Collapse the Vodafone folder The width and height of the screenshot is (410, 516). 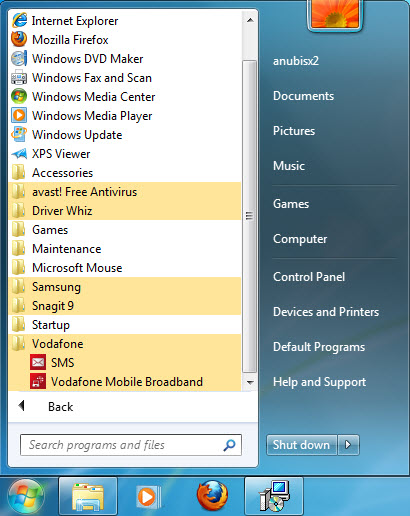(x=125, y=344)
